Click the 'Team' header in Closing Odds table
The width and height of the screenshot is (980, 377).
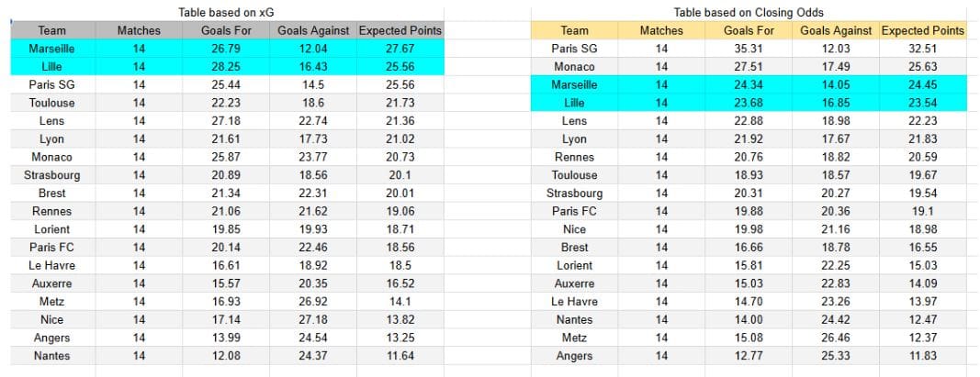click(x=574, y=30)
